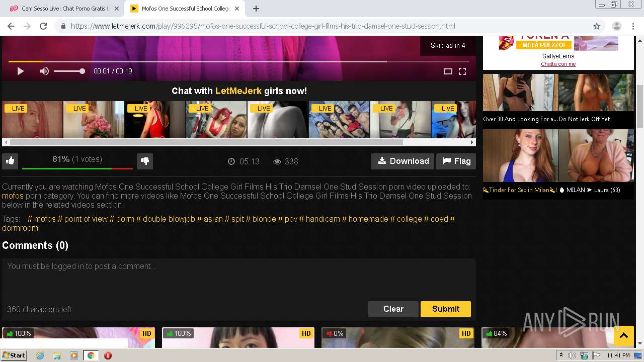Bookmark this page with the star icon
The width and height of the screenshot is (644, 362).
click(x=597, y=26)
